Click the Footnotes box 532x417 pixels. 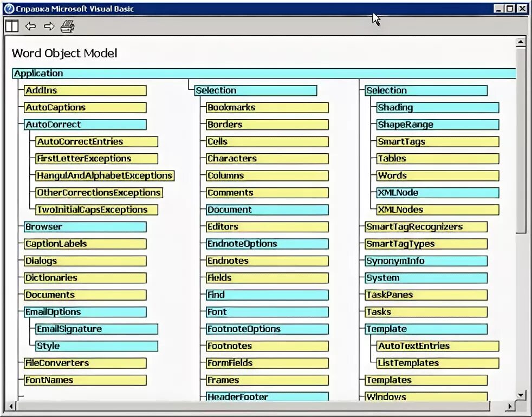click(268, 346)
